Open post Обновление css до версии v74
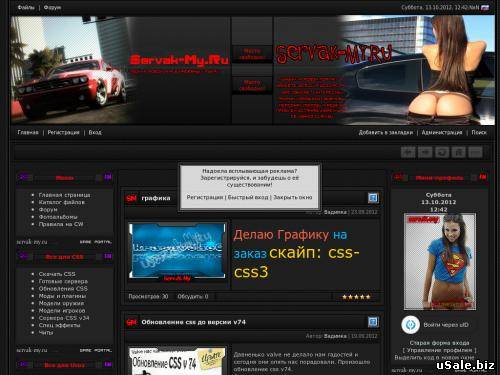Viewport: 500px width, 375px height. pos(193,322)
